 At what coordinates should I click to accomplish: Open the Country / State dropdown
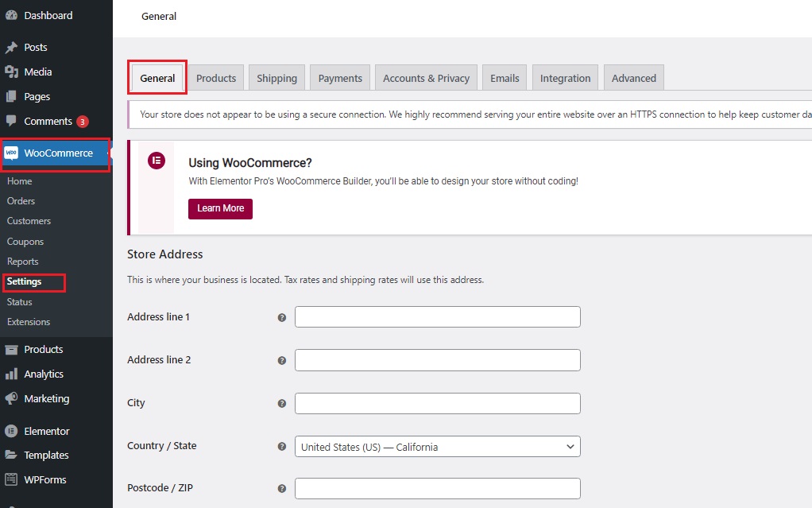tap(438, 447)
